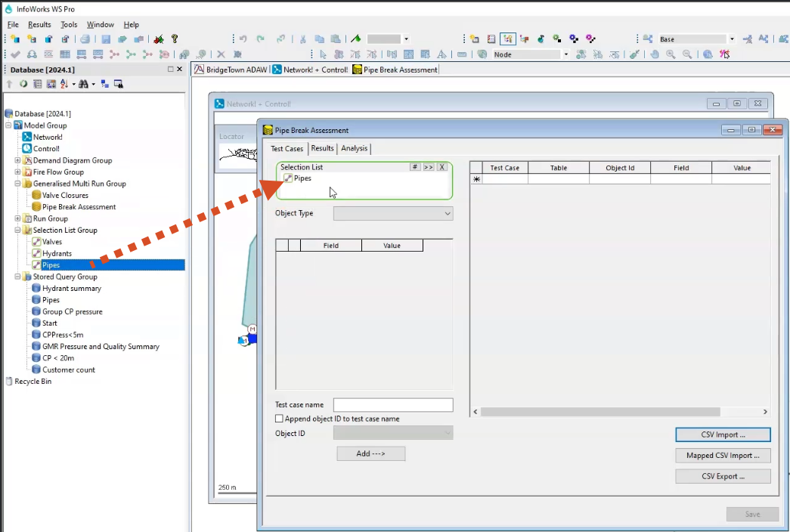790x532 pixels.
Task: Switch to BridgeTown ADAW document tab
Action: click(x=231, y=70)
